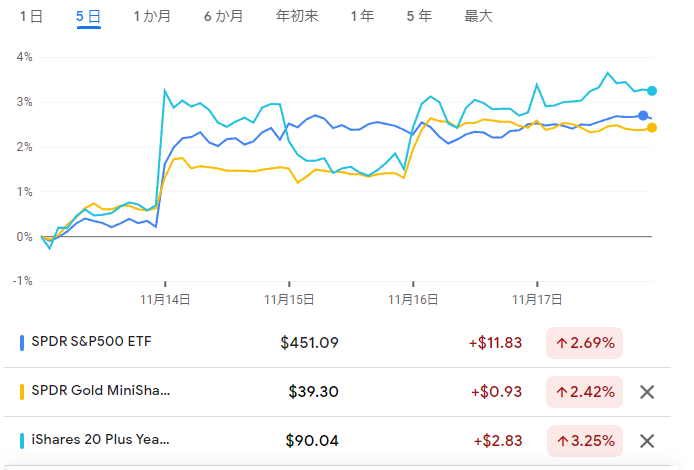Click the 1% y-axis label
Viewport: 694px width, 470px height.
24,192
